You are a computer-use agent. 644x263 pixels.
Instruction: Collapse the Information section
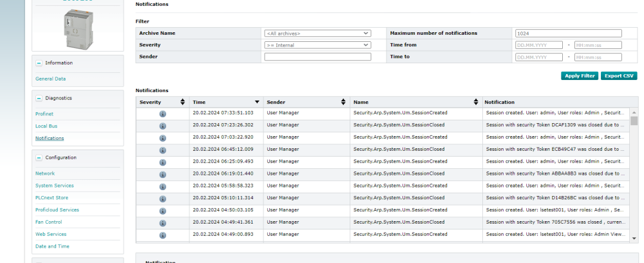point(39,63)
